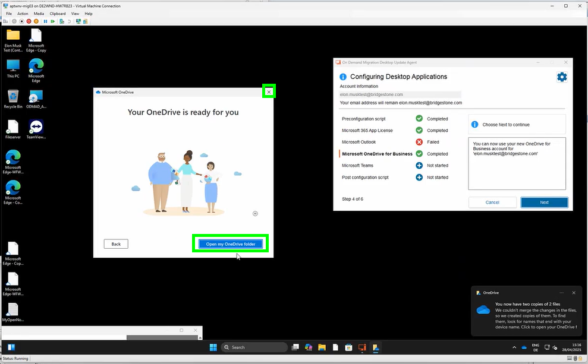Viewport: 588px width, 364px height.
Task: Click Cancel in Migration Update Agent
Action: pyautogui.click(x=492, y=202)
